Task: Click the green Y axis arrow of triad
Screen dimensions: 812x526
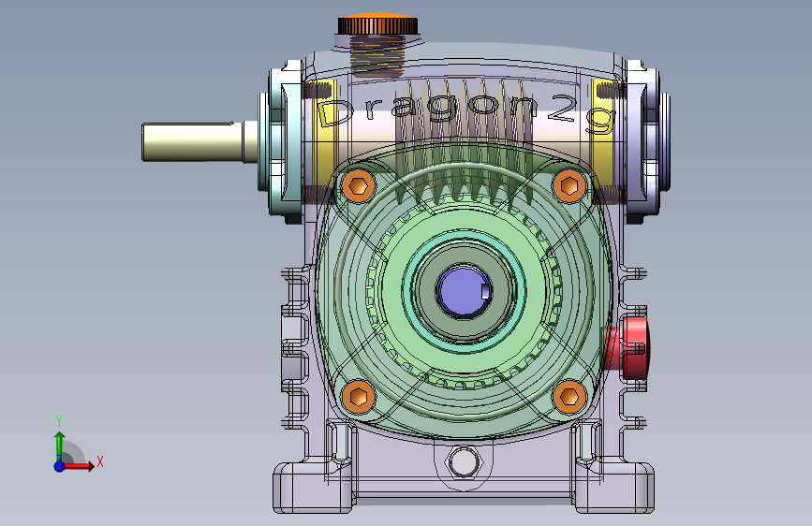Action: [x=59, y=446]
